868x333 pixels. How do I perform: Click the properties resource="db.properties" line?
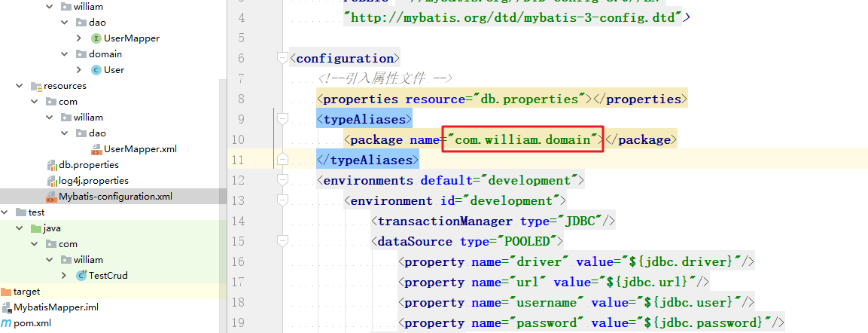coord(501,99)
